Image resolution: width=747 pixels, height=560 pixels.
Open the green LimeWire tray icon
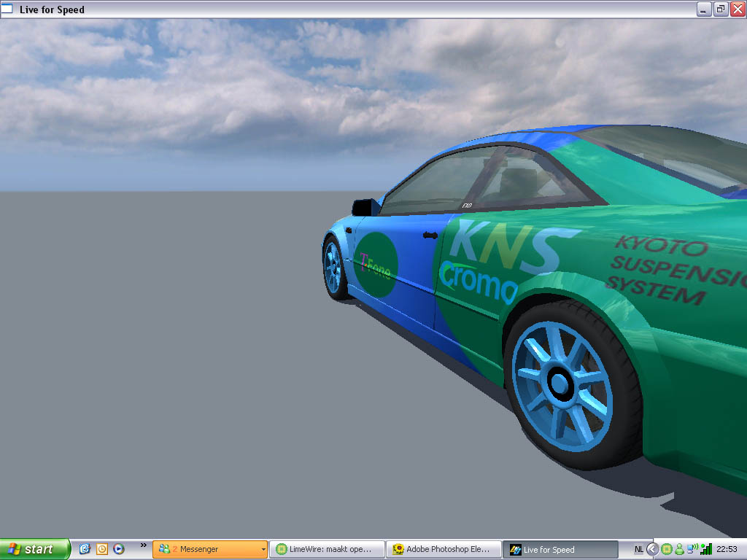tap(667, 549)
